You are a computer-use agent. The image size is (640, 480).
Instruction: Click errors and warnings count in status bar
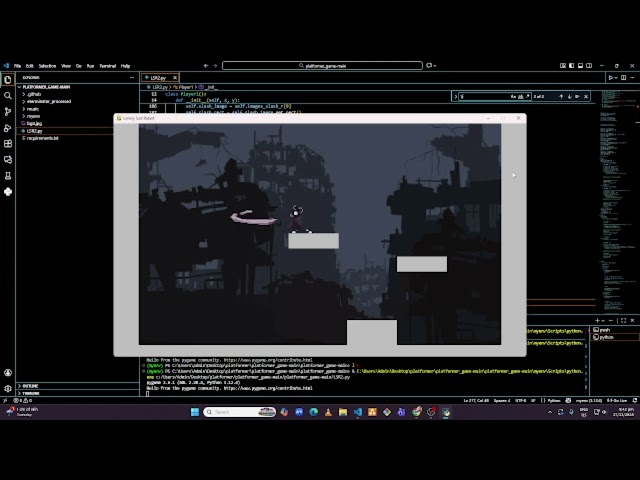(x=22, y=400)
